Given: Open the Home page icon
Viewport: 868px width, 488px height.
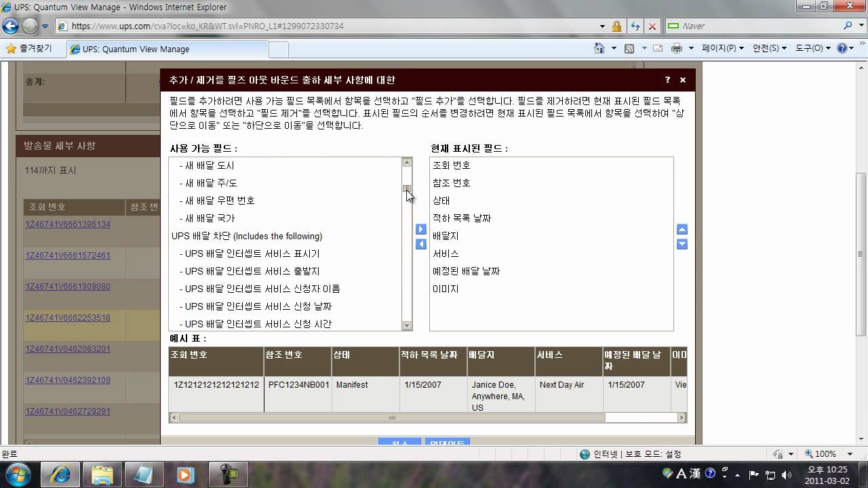Looking at the screenshot, I should tap(599, 48).
